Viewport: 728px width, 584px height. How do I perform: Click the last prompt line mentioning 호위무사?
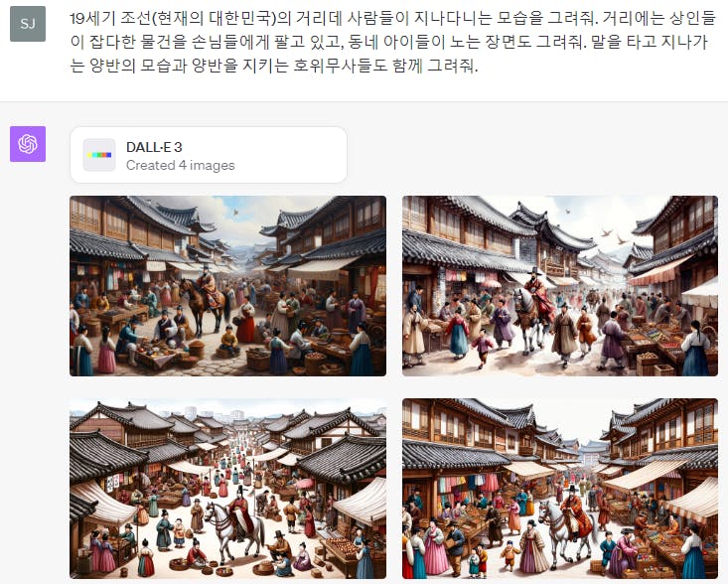click(273, 66)
